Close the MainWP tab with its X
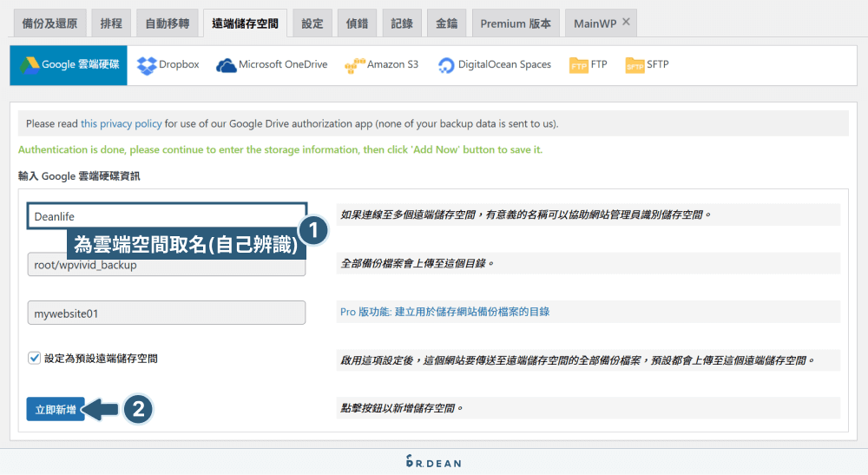 (x=626, y=22)
